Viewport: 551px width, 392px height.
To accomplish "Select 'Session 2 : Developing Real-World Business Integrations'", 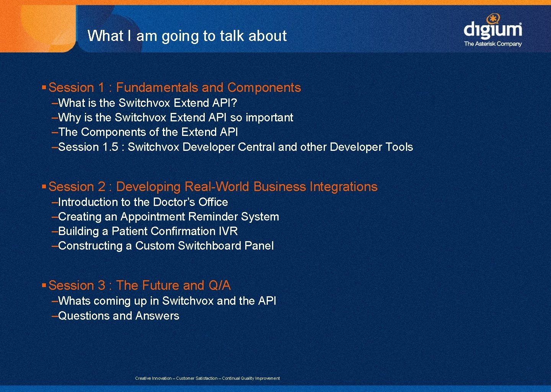I will pos(213,186).
